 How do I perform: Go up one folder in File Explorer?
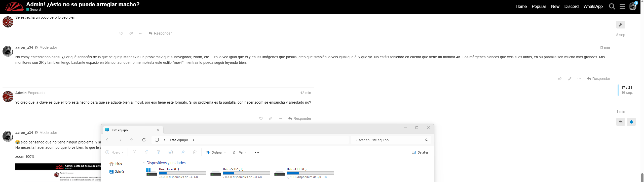132,140
